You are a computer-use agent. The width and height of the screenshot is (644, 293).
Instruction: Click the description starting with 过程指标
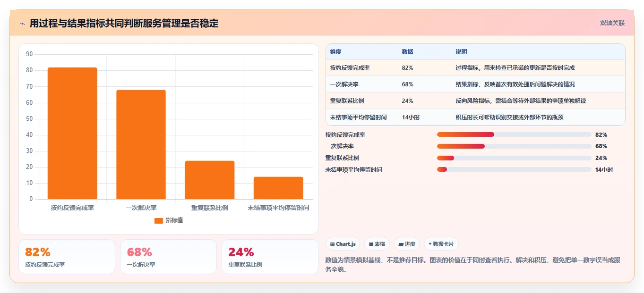pyautogui.click(x=515, y=68)
